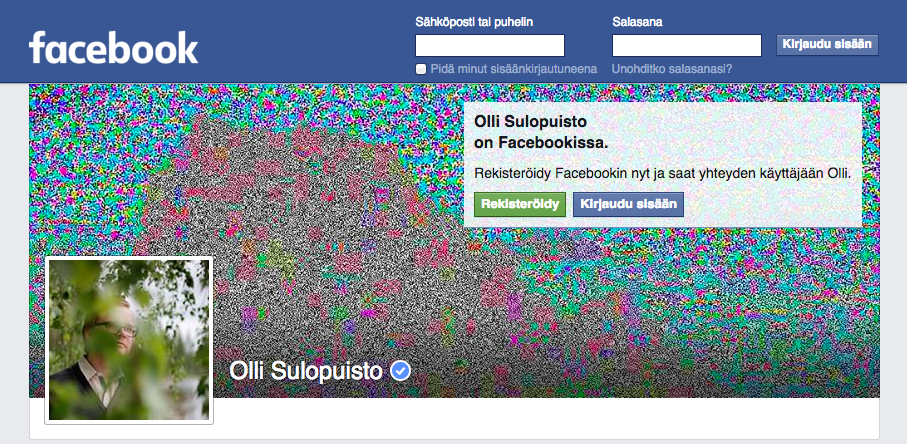The height and width of the screenshot is (444, 907).
Task: Open the "Unohditko salasanasi?" link
Action: coord(672,69)
